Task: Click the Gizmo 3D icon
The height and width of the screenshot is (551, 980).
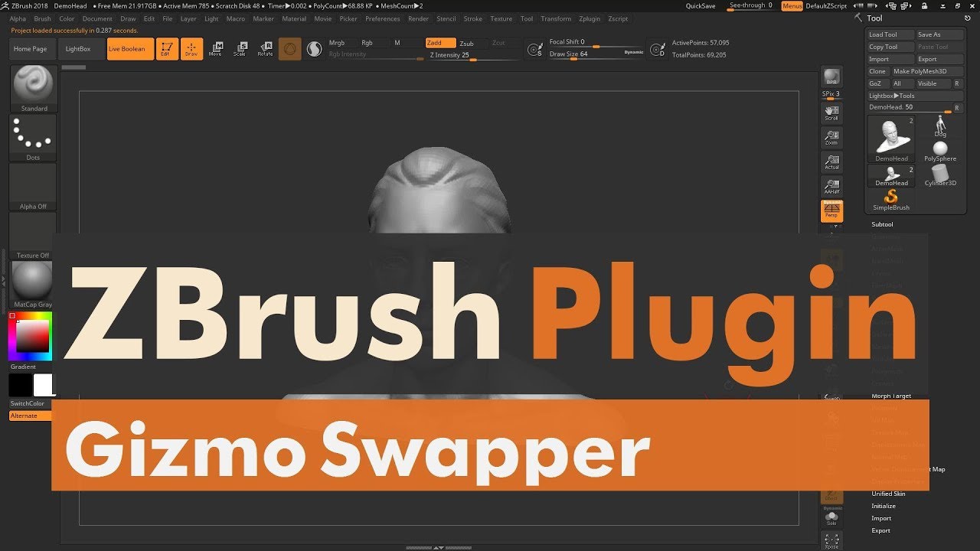Action: [x=289, y=49]
